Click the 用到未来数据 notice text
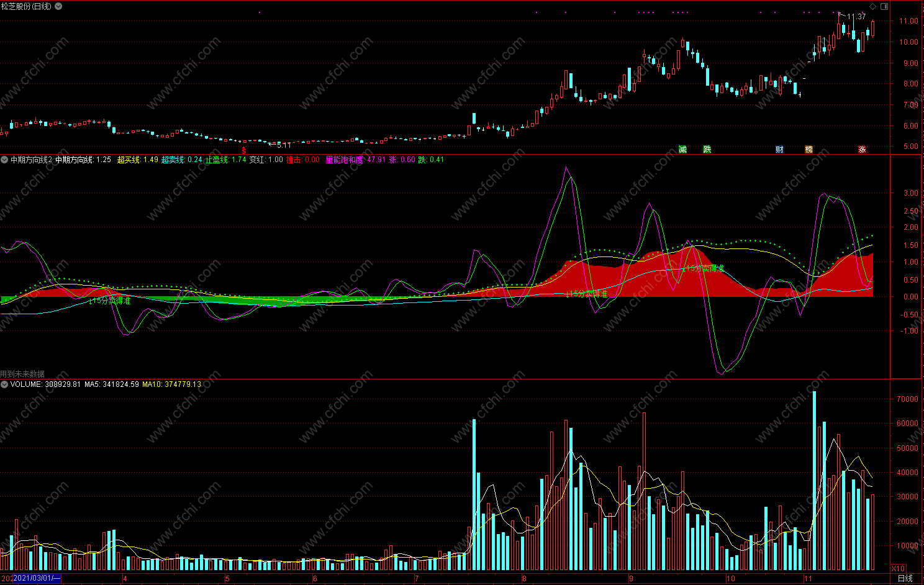The height and width of the screenshot is (585, 924). (22, 374)
